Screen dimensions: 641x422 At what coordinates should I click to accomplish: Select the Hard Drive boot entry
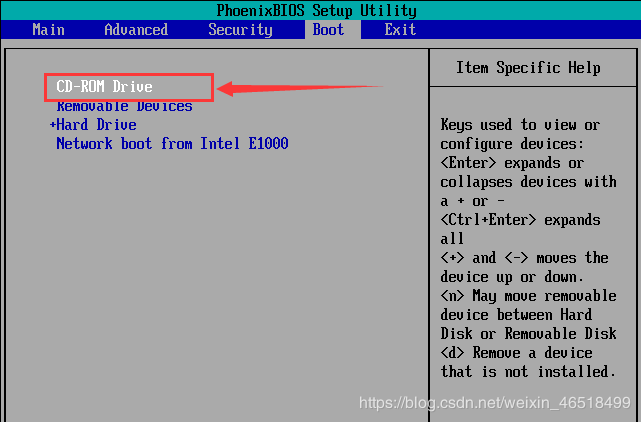[x=96, y=125]
